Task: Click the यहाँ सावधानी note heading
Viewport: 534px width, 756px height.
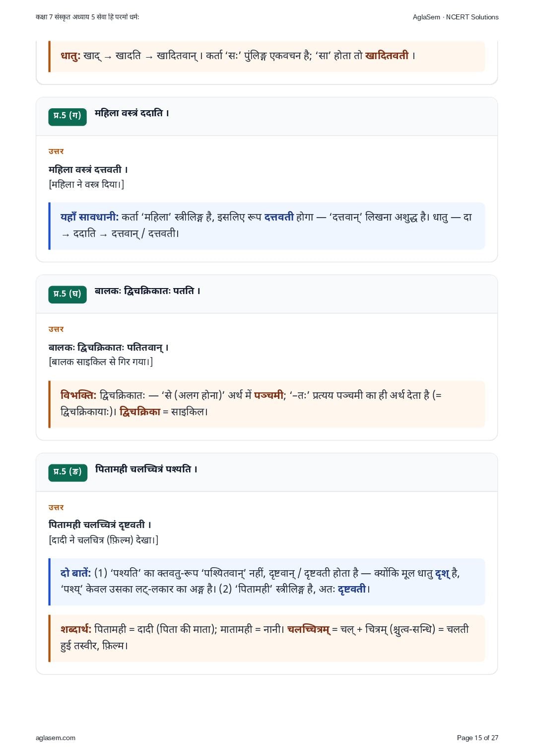Action: click(x=89, y=217)
